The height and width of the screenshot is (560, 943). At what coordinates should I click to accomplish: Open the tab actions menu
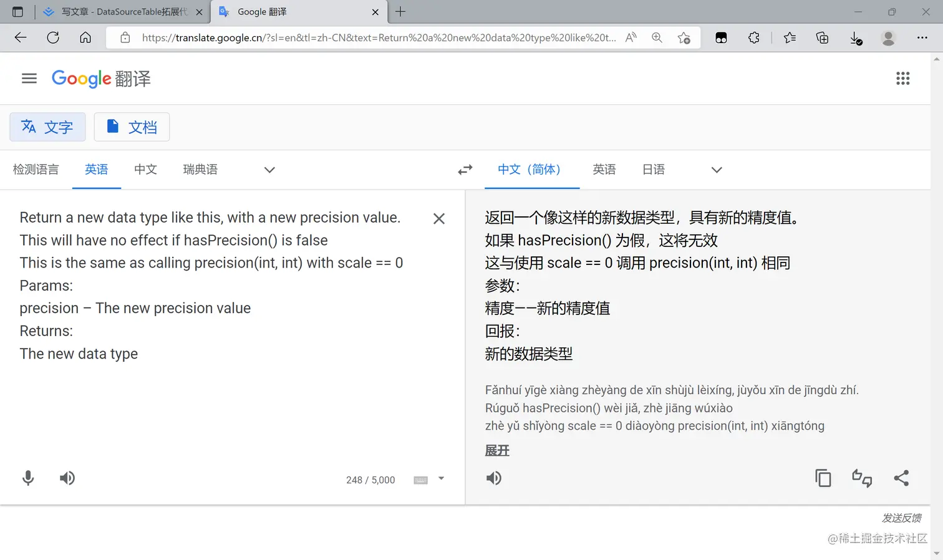click(17, 12)
